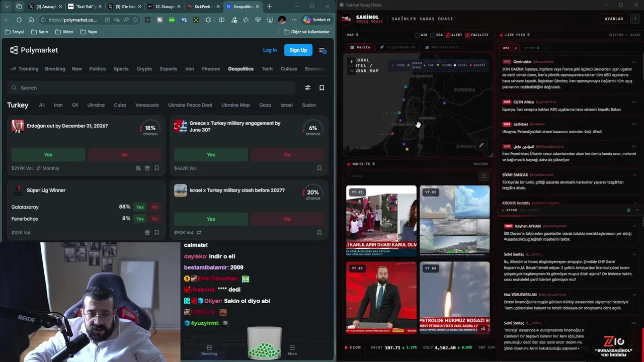Expand Diğer sık kullanılanlar favorites folder
The height and width of the screenshot is (362, 644).
[306, 32]
